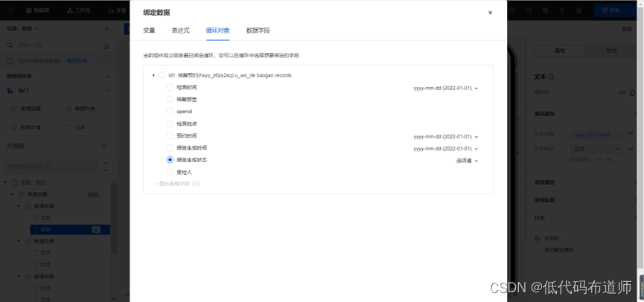Screen dimensions: 644x302
Task: Close the 绑定数据 dialog
Action: click(490, 13)
